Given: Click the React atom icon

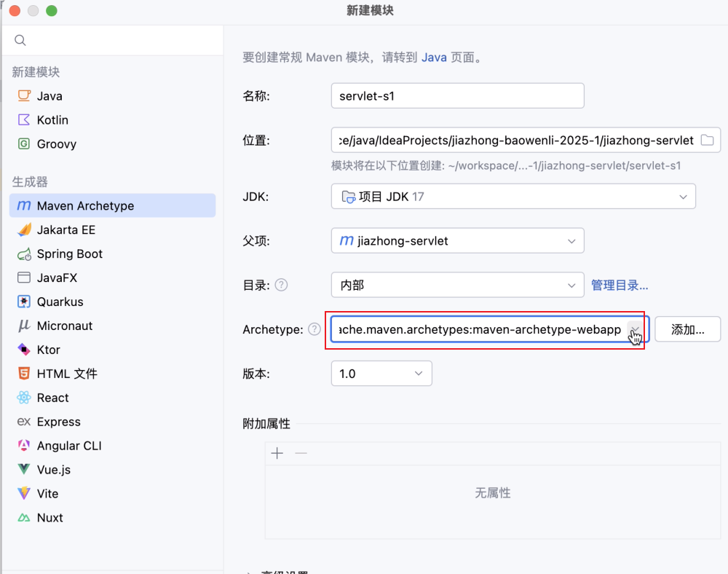Looking at the screenshot, I should pyautogui.click(x=24, y=398).
